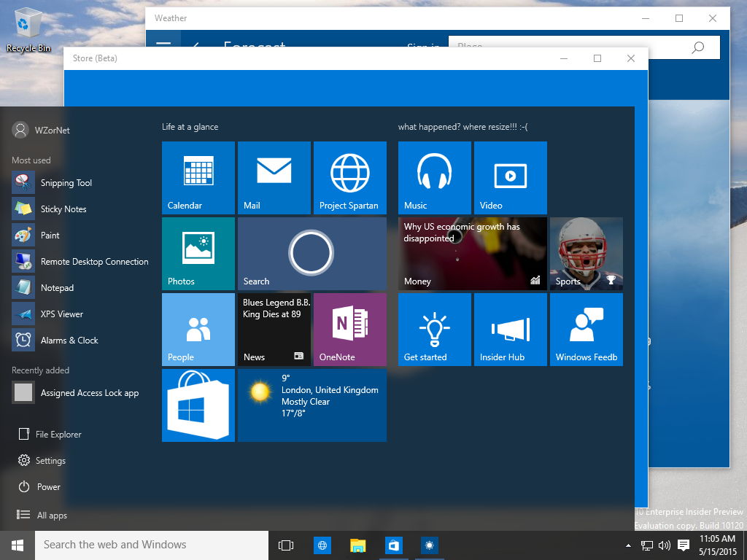The height and width of the screenshot is (560, 747).
Task: Click the "Life at a glance" group title
Action: tap(190, 127)
